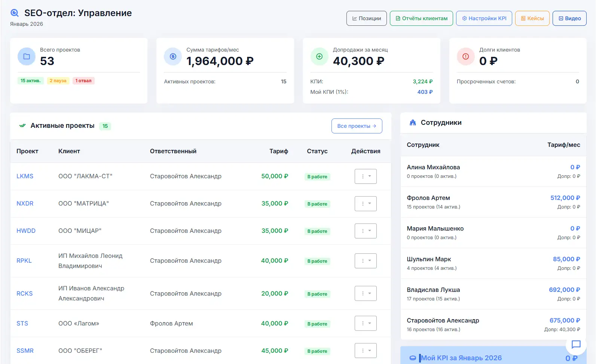This screenshot has height=364, width=596.
Task: Click the double-check icon beside Активные проекты
Action: click(x=22, y=126)
